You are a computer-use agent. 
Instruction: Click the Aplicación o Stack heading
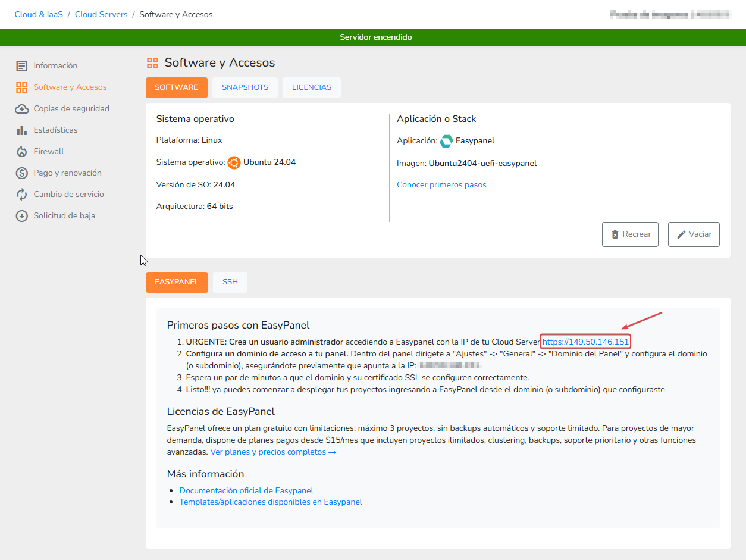(437, 119)
